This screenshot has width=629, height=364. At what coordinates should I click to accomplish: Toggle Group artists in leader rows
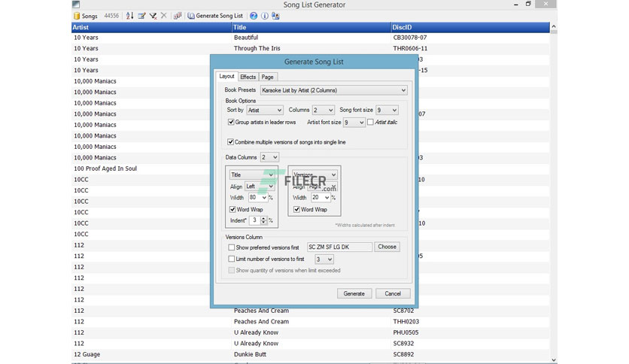[x=231, y=122]
